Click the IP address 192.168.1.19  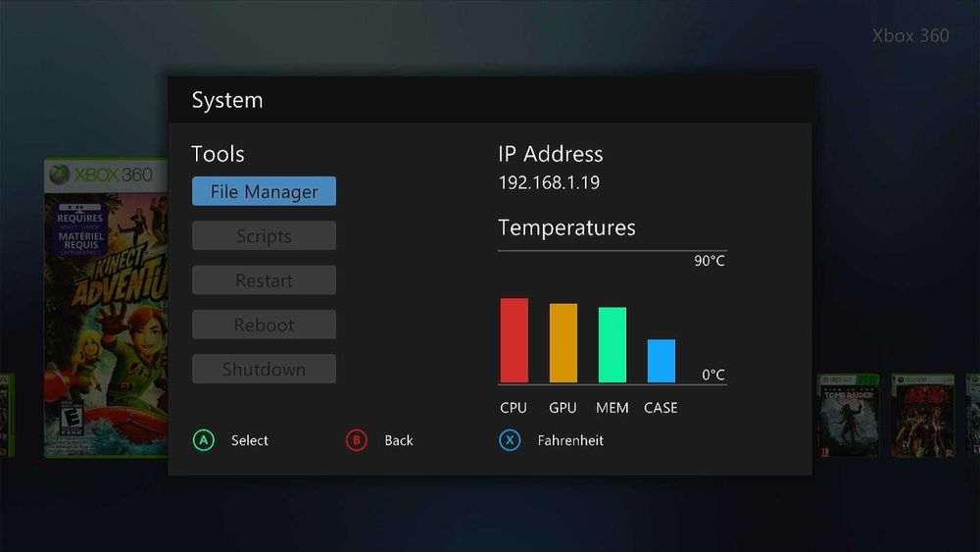point(549,182)
